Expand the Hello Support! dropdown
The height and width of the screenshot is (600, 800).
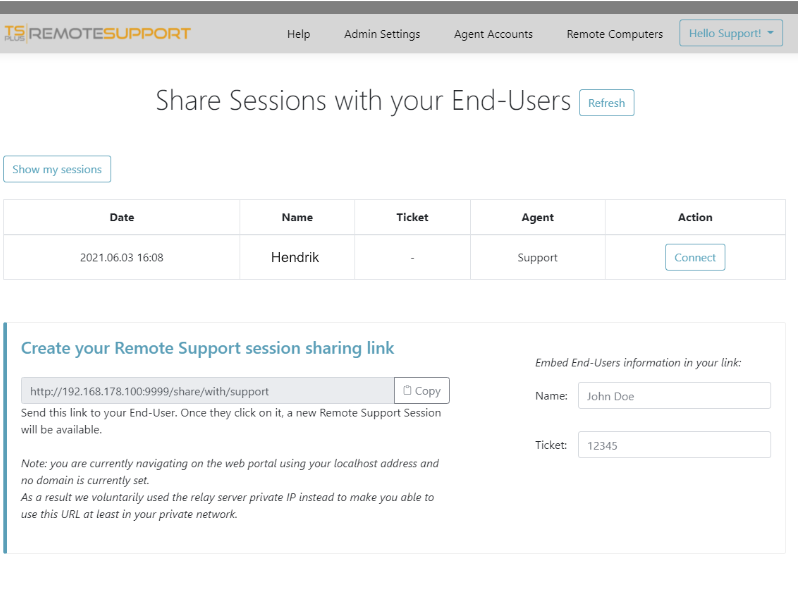[731, 33]
